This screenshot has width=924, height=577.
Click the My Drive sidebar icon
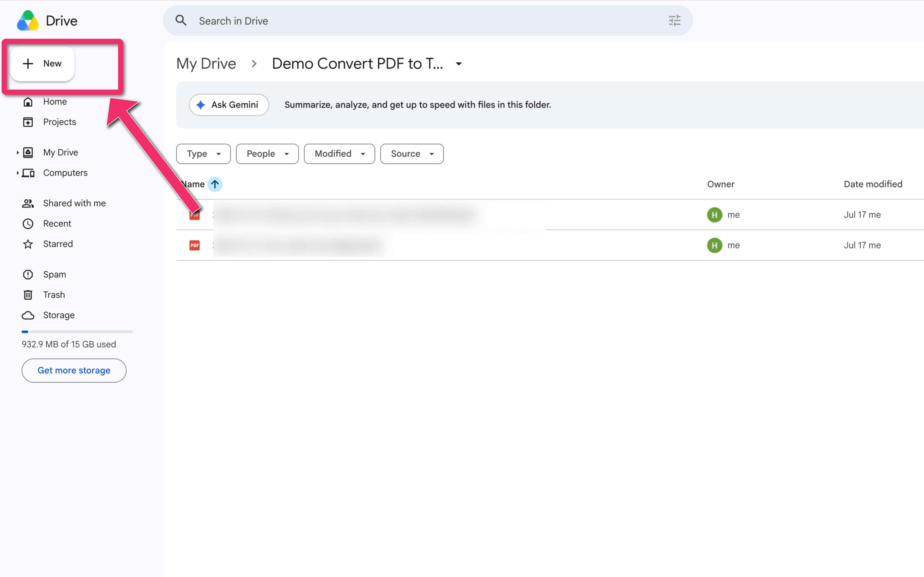pyautogui.click(x=28, y=153)
